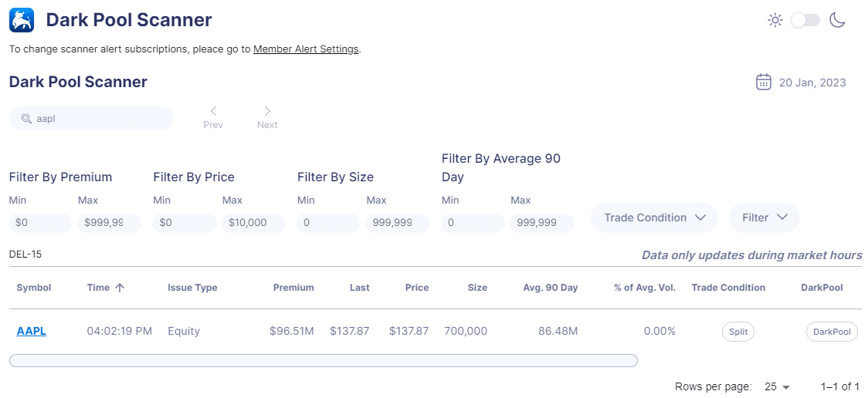
Task: Open the AAPL symbol link
Action: pos(32,331)
